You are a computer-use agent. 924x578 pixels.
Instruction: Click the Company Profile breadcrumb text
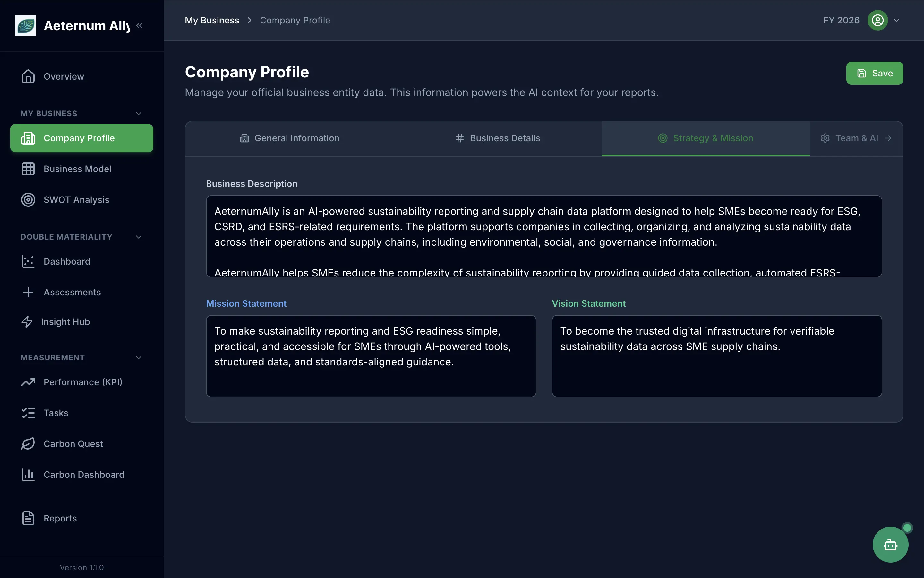click(295, 20)
